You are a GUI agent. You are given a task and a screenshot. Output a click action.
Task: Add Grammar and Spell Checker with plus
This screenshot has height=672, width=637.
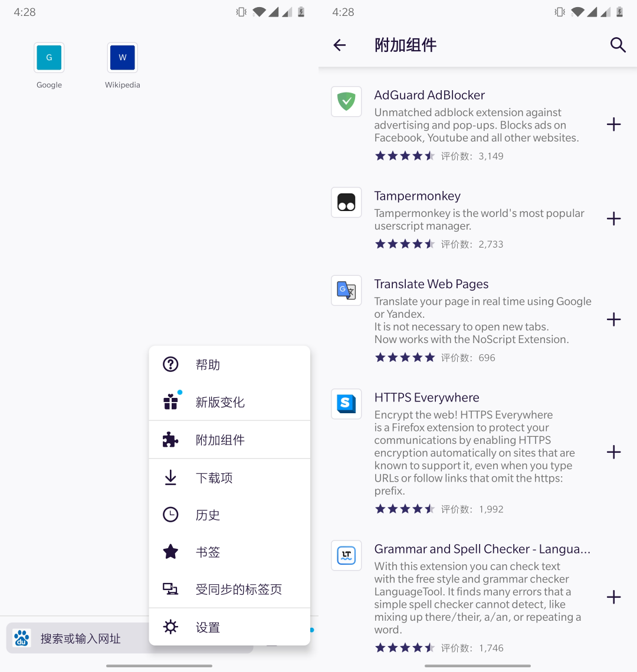(613, 597)
